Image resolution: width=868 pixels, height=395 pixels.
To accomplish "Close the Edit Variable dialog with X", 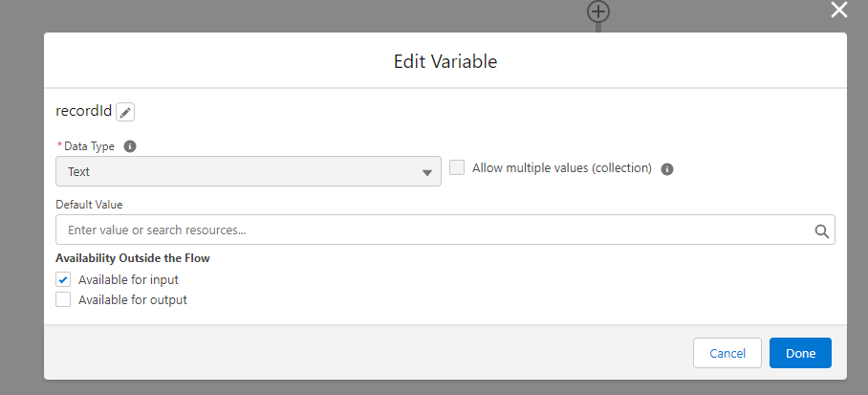I will click(839, 11).
